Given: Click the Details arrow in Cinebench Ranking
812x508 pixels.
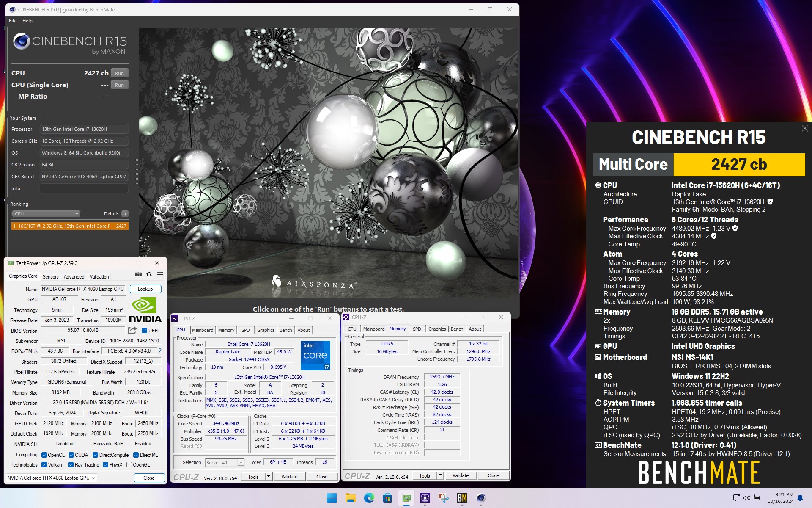Looking at the screenshot, I should point(125,214).
